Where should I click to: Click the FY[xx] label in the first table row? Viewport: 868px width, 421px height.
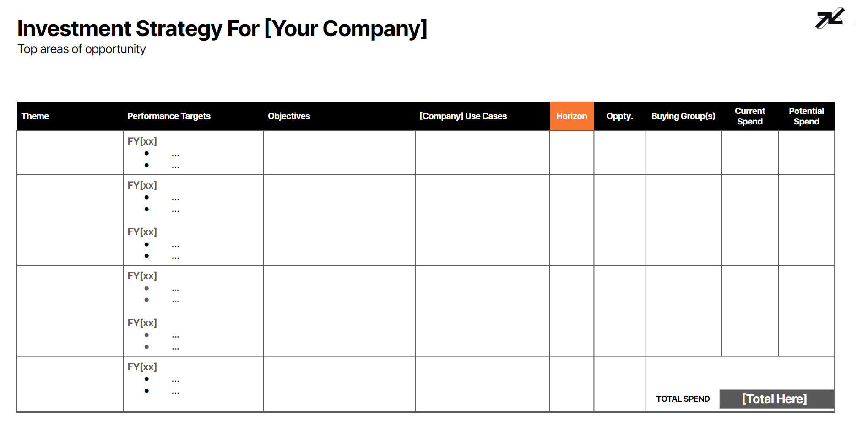(142, 141)
